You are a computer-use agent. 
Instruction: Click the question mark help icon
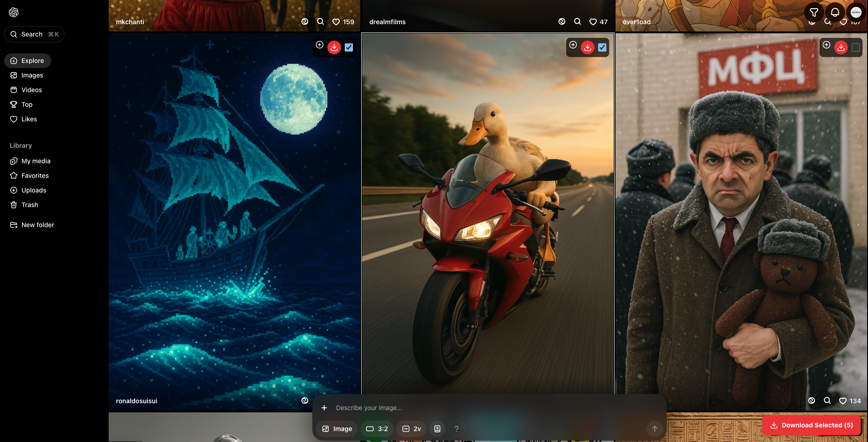pos(456,429)
